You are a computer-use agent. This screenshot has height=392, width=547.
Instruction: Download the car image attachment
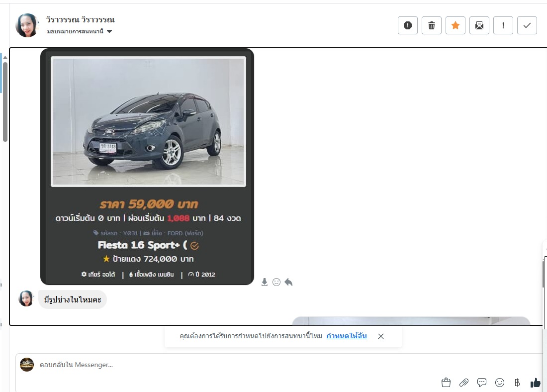click(x=265, y=282)
